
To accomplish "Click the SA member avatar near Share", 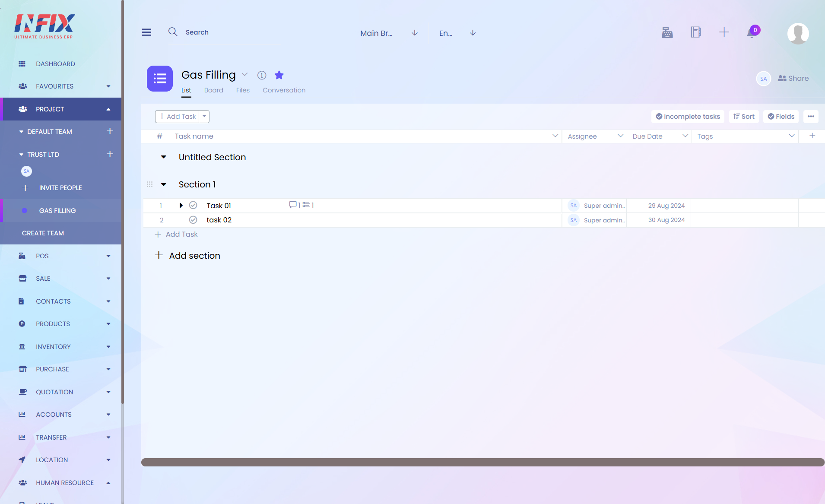I will [764, 79].
